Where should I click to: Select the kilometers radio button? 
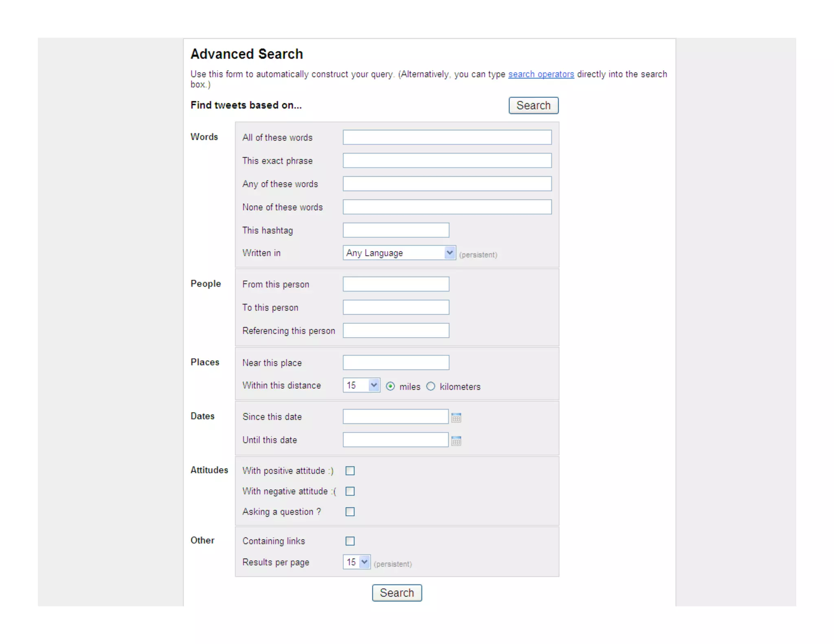(430, 386)
